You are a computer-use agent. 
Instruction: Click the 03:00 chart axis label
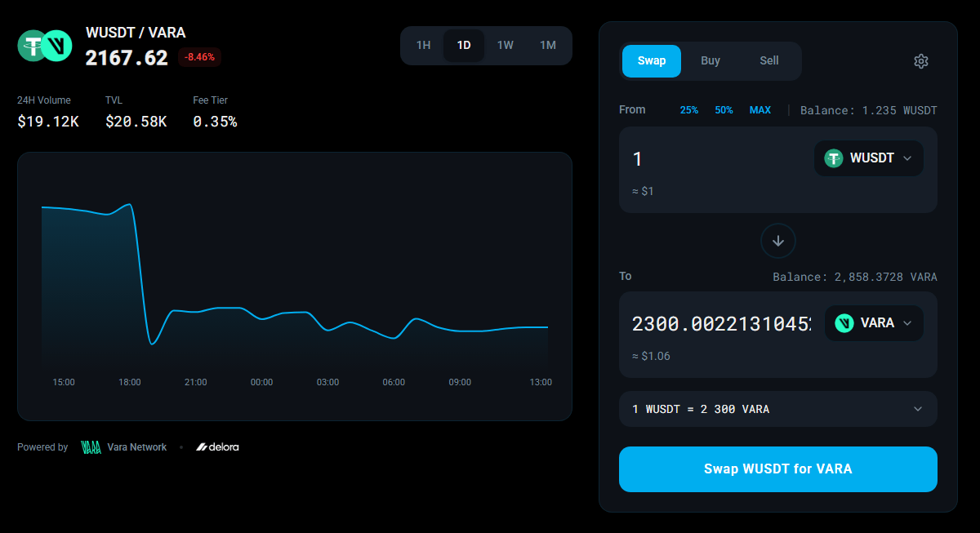click(x=327, y=382)
